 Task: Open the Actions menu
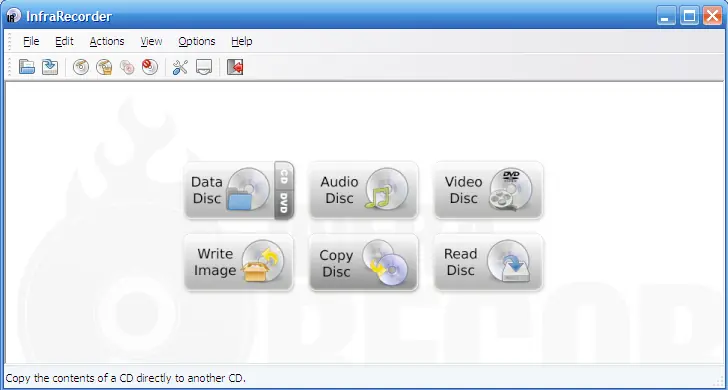[107, 41]
